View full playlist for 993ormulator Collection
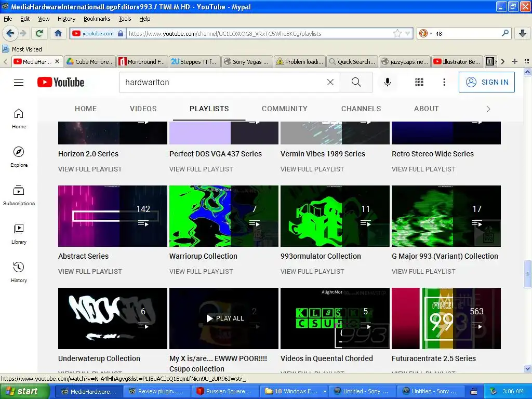 point(312,271)
